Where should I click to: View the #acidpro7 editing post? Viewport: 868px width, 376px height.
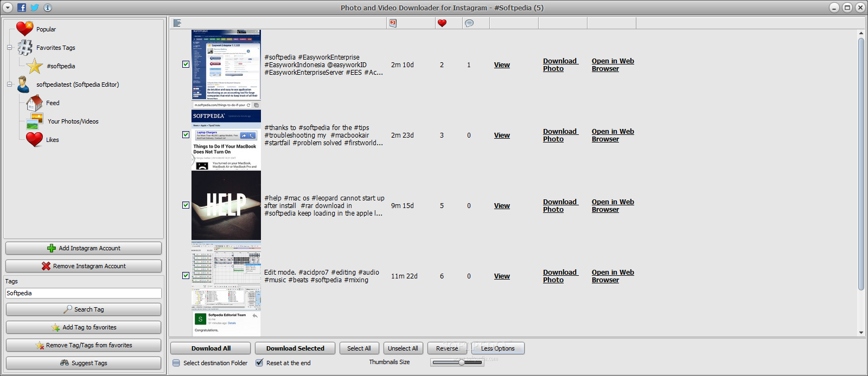point(502,276)
